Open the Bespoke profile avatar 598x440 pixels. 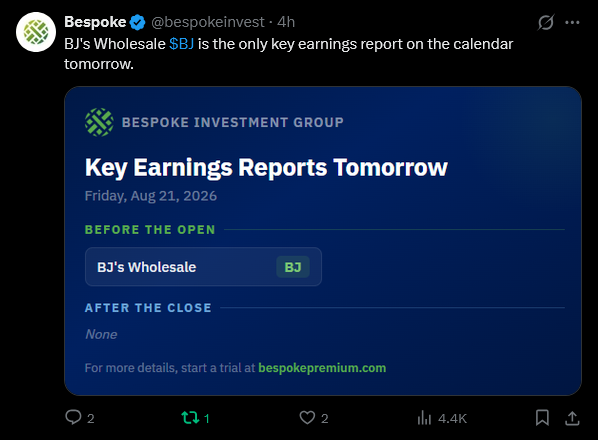36,32
